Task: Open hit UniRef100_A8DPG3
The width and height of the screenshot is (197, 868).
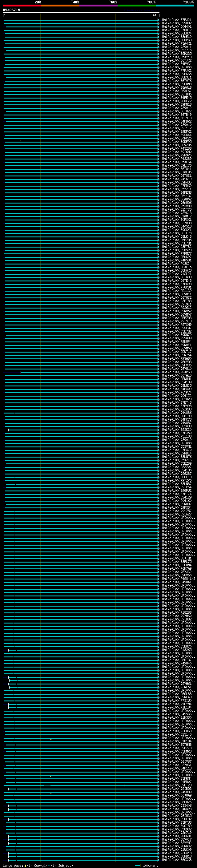Action: [176, 40]
